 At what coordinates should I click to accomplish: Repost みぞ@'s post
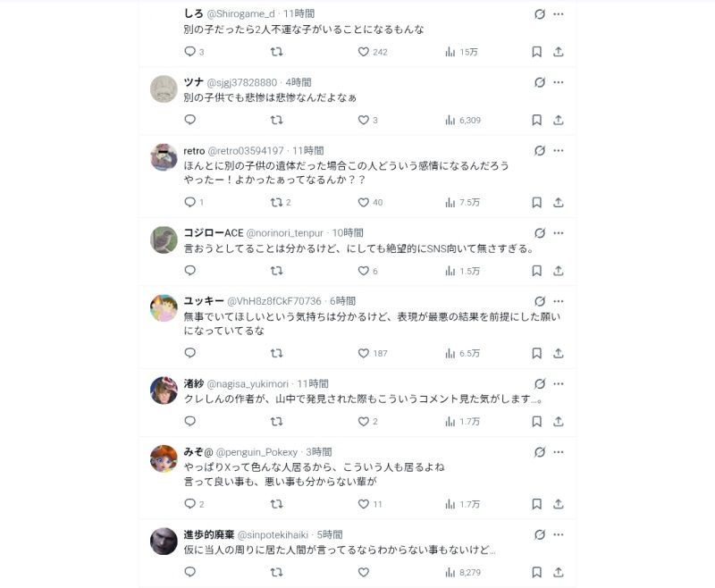pyautogui.click(x=276, y=504)
